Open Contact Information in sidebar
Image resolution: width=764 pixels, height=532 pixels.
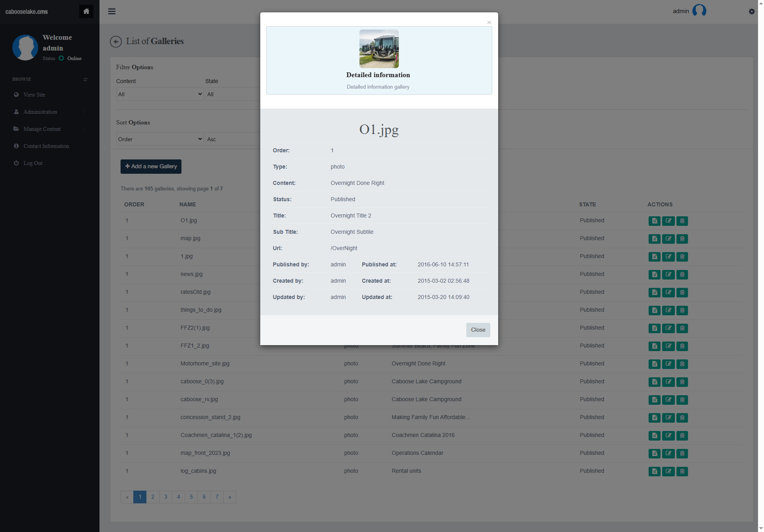coord(46,146)
